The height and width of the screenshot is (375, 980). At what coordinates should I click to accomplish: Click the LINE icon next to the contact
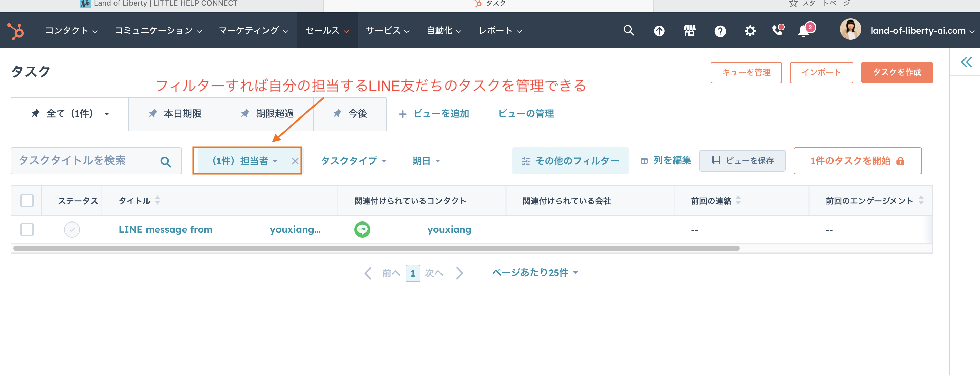click(361, 229)
